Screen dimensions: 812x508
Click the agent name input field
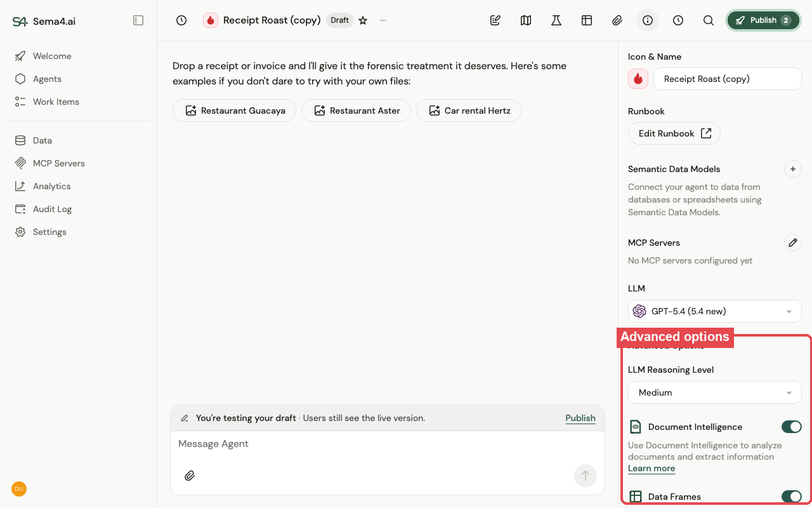[728, 79]
